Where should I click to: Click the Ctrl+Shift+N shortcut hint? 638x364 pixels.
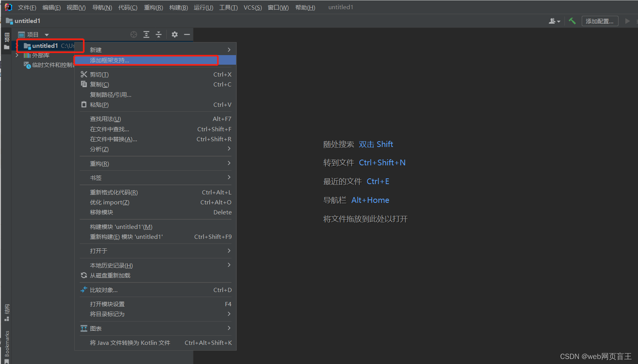(382, 163)
